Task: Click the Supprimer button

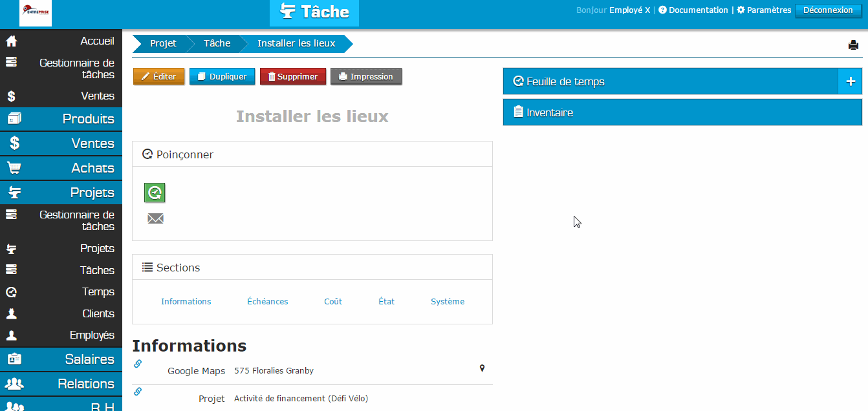Action: click(292, 76)
